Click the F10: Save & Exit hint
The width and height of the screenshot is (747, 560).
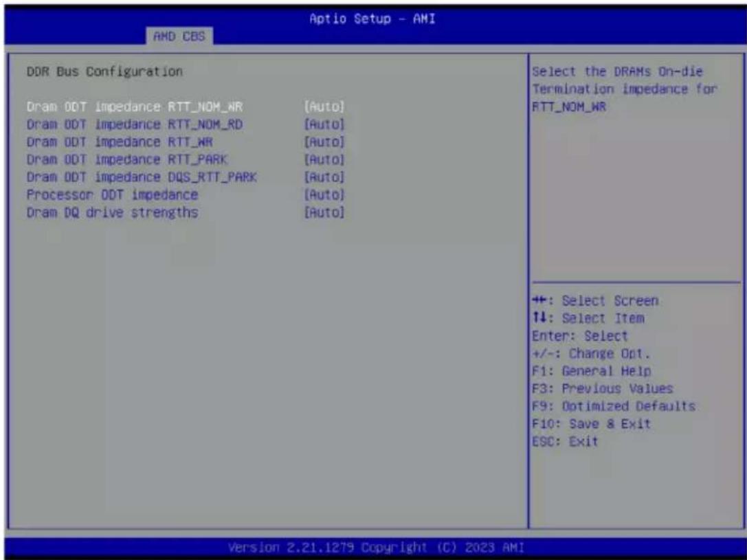[x=591, y=424]
